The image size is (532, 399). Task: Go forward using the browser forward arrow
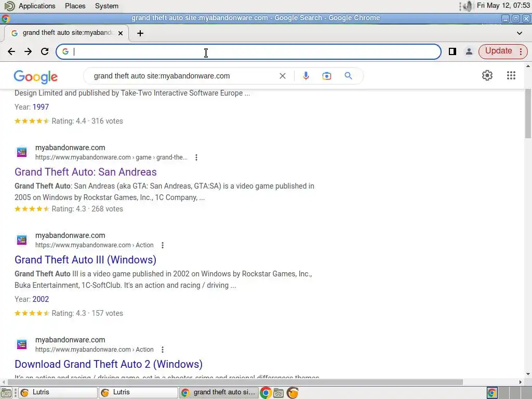[x=28, y=51]
